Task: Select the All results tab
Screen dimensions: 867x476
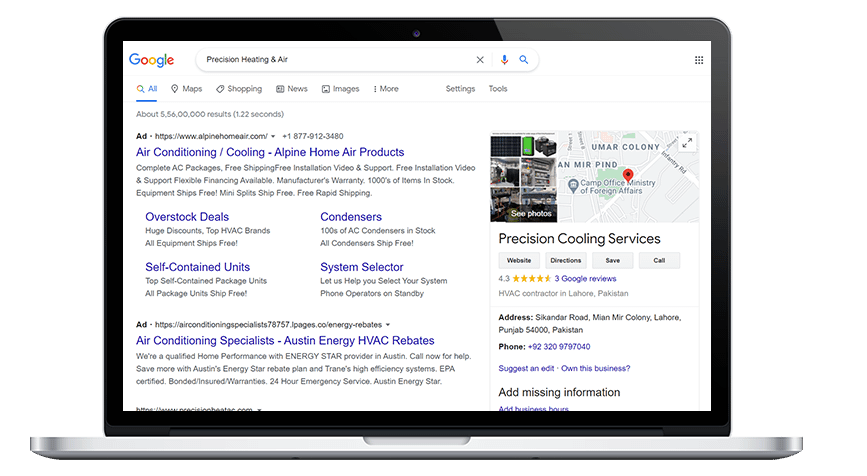Action: pyautogui.click(x=147, y=89)
